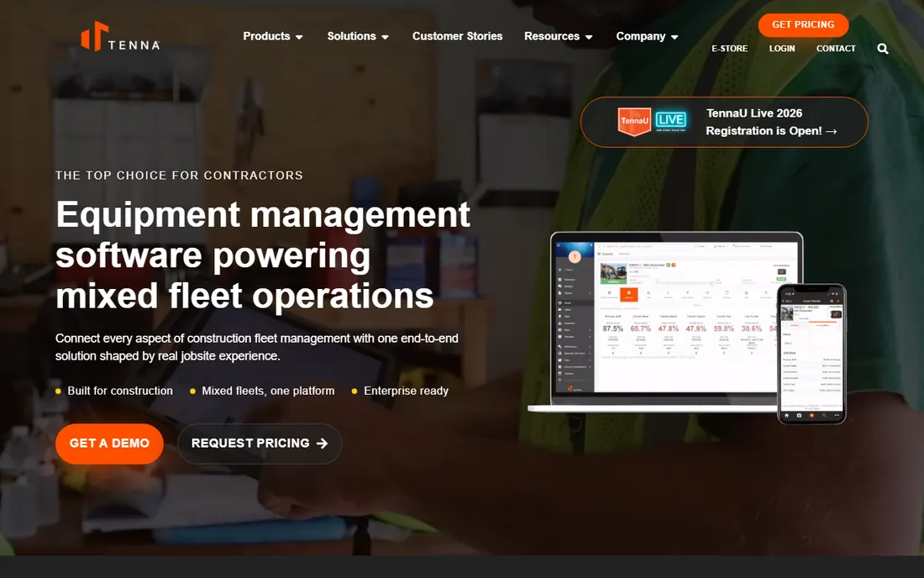Screen dimensions: 924x578
Task: Expand the Company dropdown arrow
Action: (675, 37)
